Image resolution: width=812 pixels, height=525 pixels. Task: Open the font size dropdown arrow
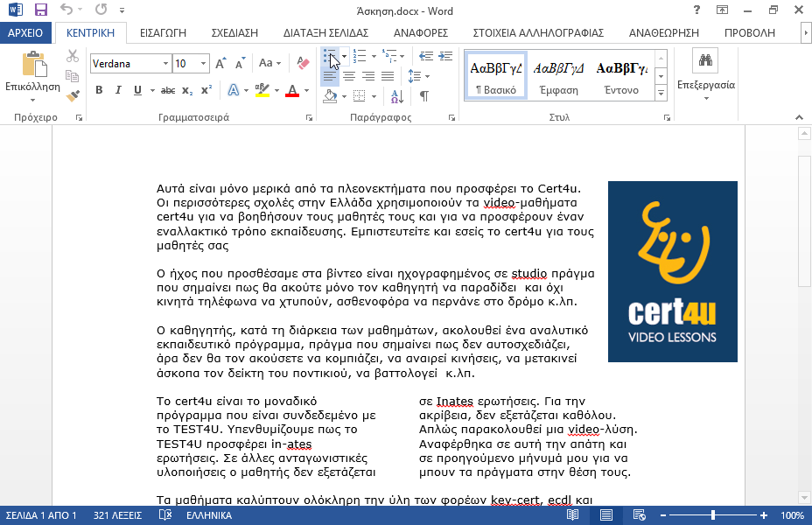click(x=203, y=63)
